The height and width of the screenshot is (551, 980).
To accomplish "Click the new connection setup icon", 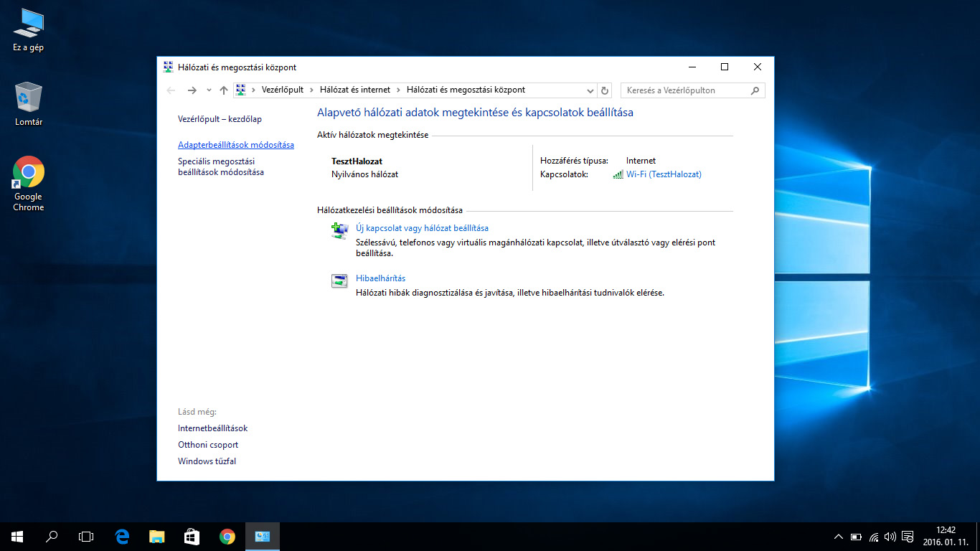I will [x=339, y=230].
